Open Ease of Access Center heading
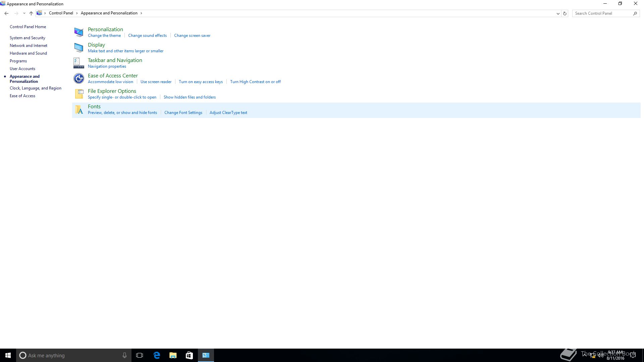The width and height of the screenshot is (644, 362). coord(113,76)
